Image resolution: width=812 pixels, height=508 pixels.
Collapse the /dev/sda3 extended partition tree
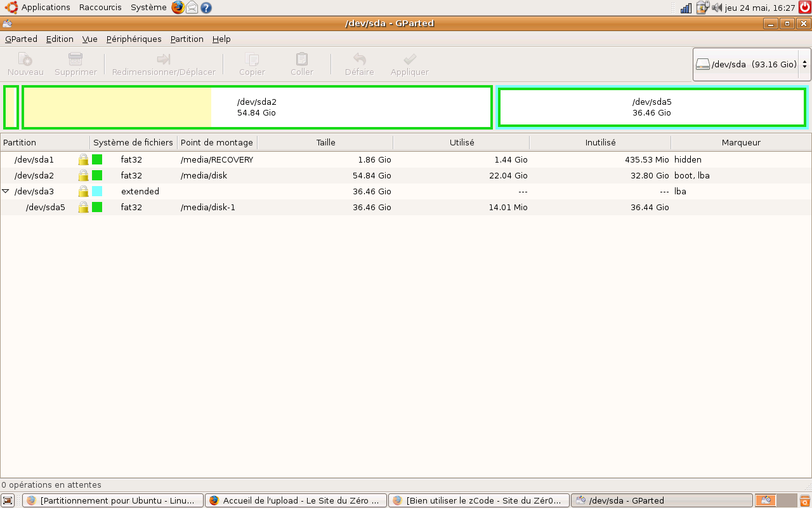pyautogui.click(x=6, y=191)
